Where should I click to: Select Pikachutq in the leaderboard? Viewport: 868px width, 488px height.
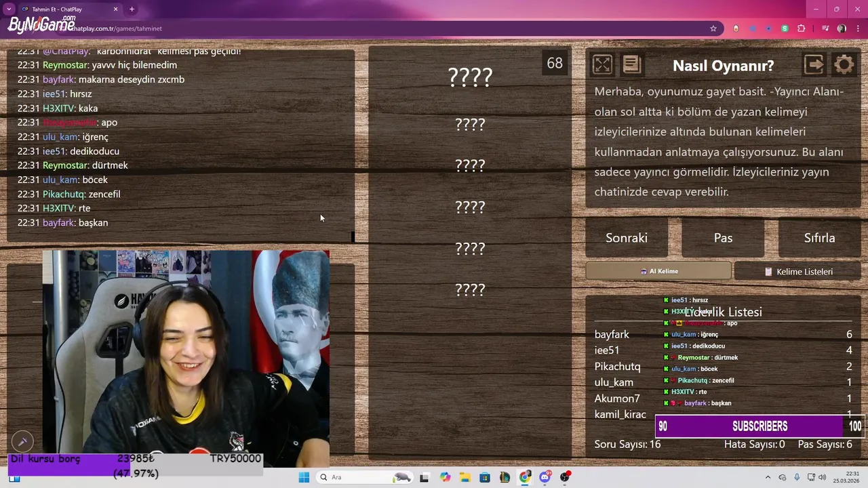point(617,366)
